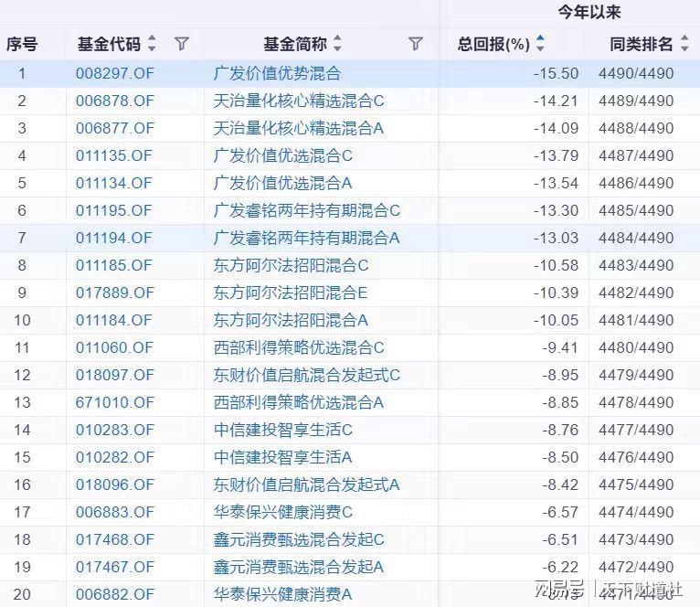The image size is (700, 607).
Task: Open fund code 017468.OF
Action: click(x=115, y=539)
